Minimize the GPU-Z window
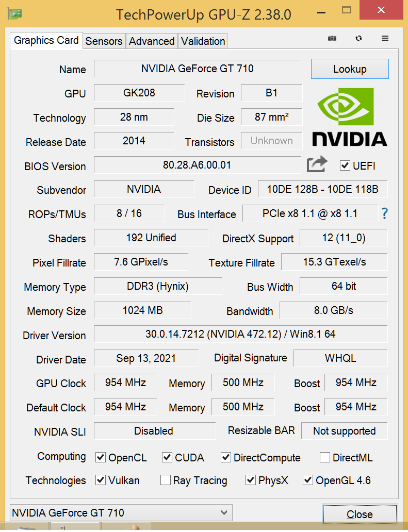Viewport: 408px width, 532px height. pos(321,13)
